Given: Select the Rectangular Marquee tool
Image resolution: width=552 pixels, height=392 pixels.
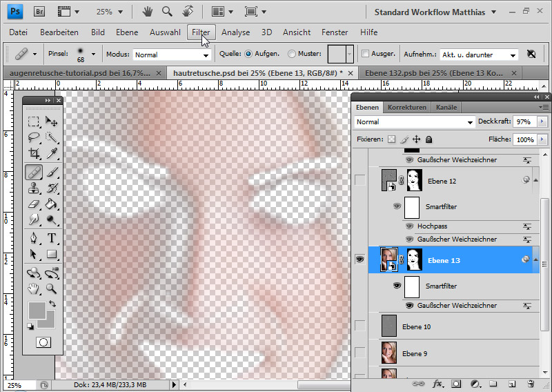Looking at the screenshot, I should tap(34, 121).
